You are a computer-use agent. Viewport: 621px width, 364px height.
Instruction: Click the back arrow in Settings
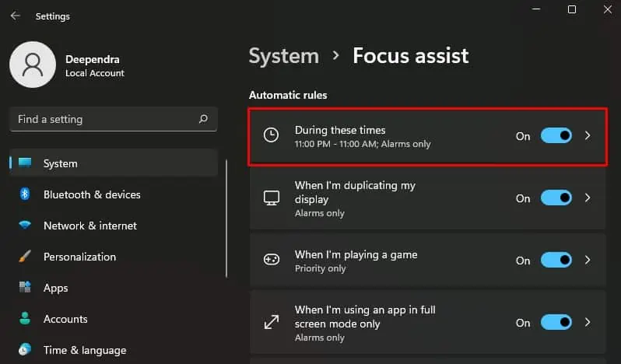16,16
